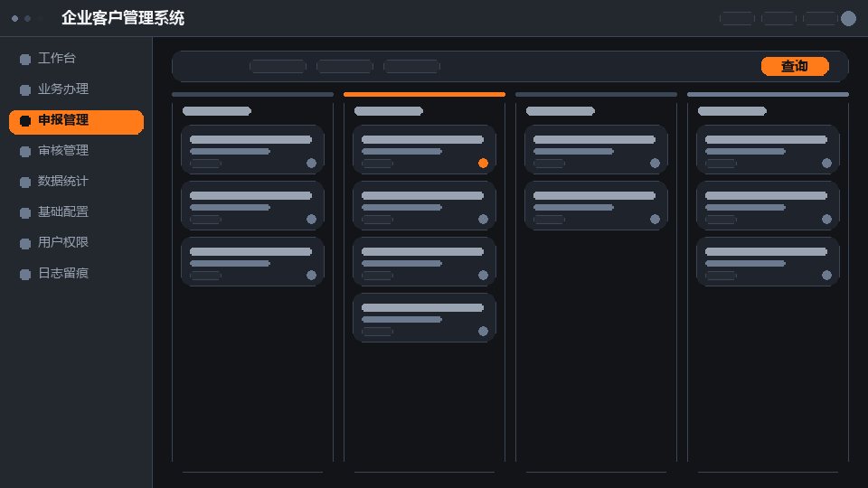Open 审核管理 in the sidebar

pos(76,151)
